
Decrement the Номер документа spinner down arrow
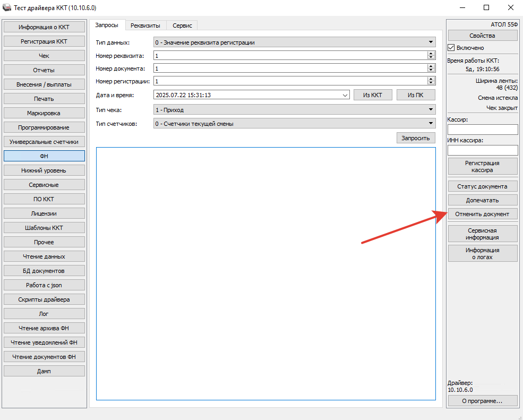[x=431, y=70]
